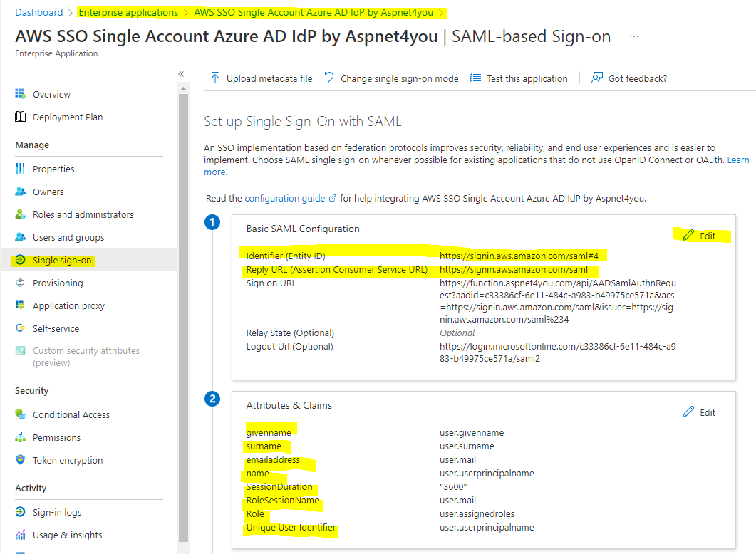756x554 pixels.
Task: Navigate to Enterprise applications breadcrumb
Action: point(128,13)
